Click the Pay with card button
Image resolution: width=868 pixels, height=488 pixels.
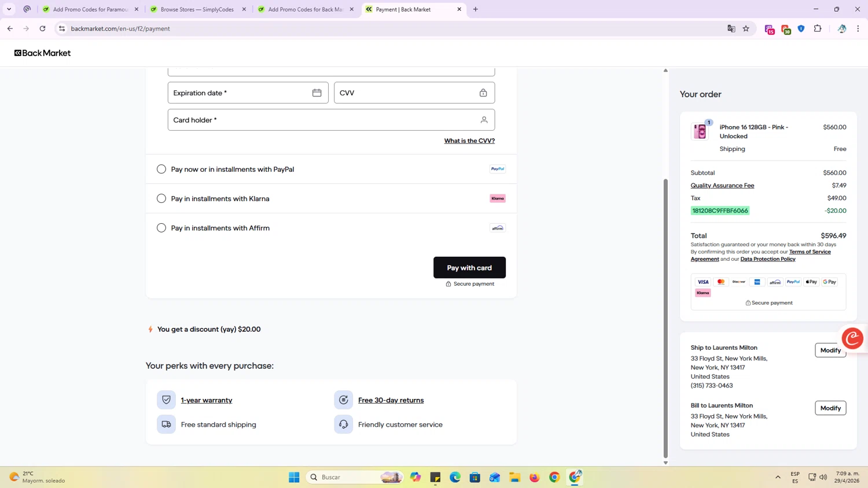(x=469, y=268)
